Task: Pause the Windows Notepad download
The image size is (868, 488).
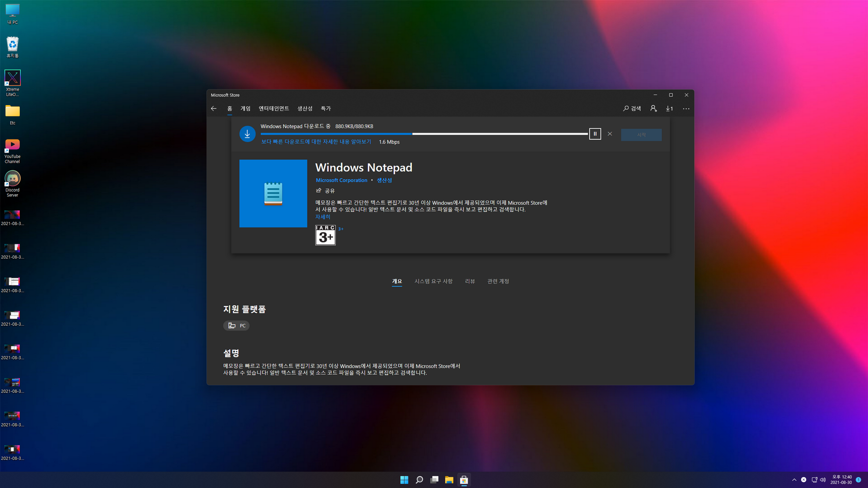Action: coord(595,134)
